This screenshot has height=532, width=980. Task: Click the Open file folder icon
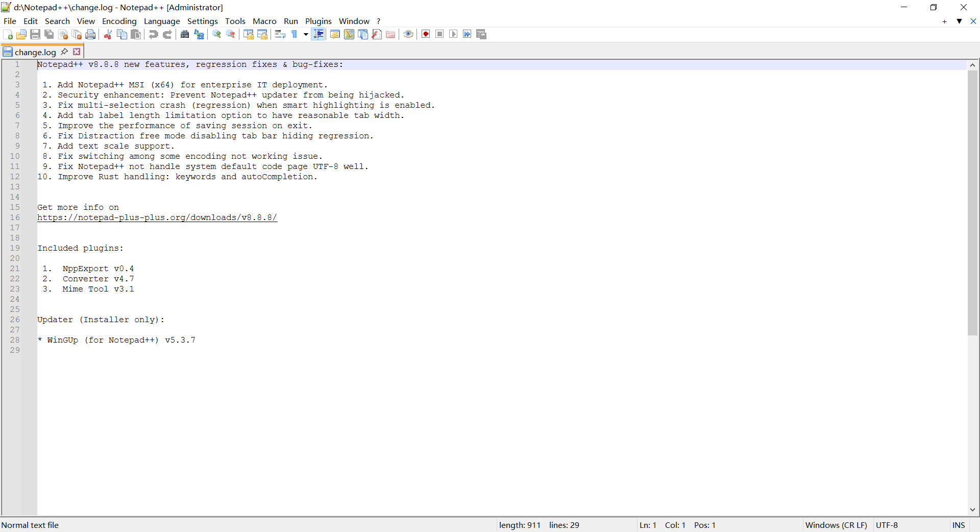tap(21, 34)
